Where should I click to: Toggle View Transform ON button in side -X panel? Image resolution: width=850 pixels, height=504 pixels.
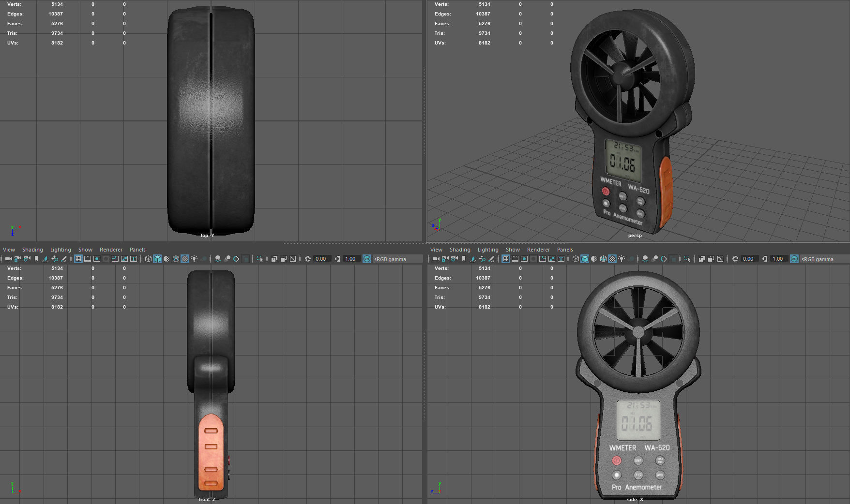[794, 259]
